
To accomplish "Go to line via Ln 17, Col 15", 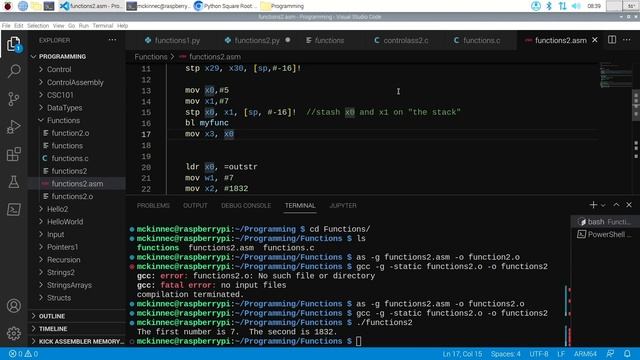I will click(462, 354).
